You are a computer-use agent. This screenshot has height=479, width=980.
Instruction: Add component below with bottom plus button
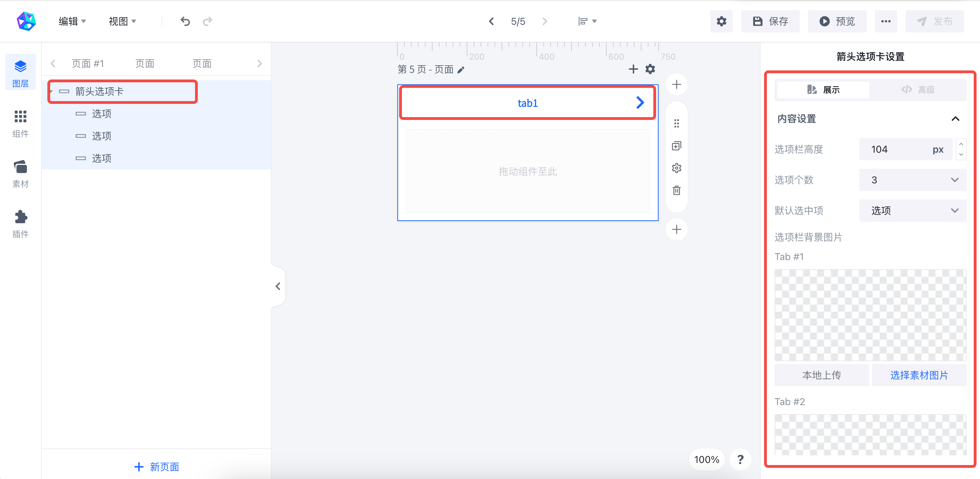click(x=676, y=229)
